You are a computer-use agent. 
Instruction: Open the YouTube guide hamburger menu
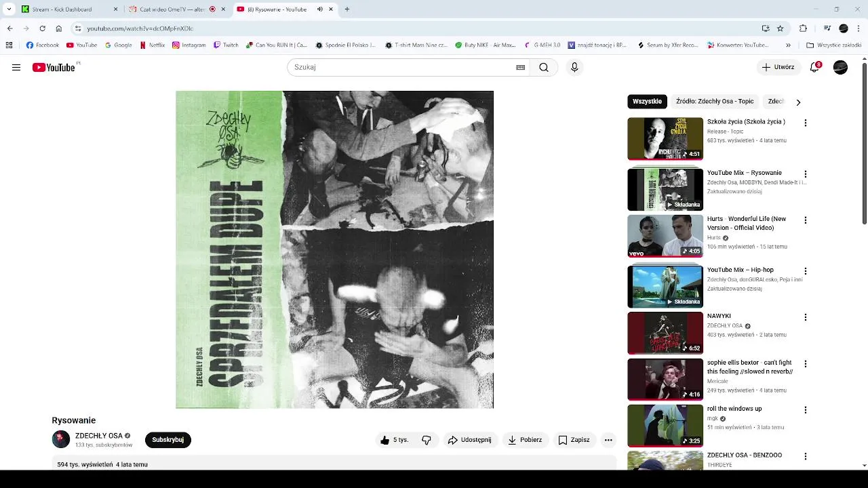point(16,67)
